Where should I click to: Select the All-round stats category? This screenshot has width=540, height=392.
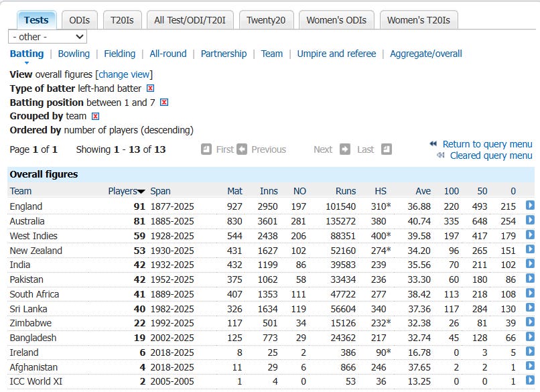[x=168, y=54]
